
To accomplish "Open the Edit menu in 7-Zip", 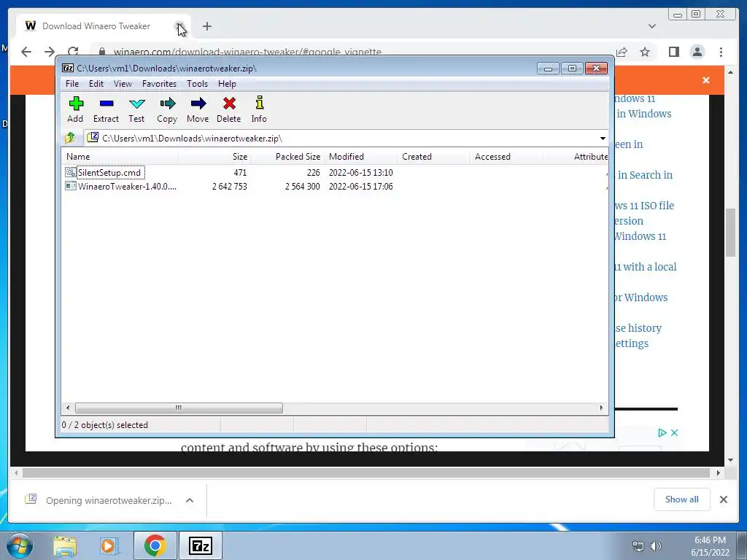I will click(x=96, y=84).
